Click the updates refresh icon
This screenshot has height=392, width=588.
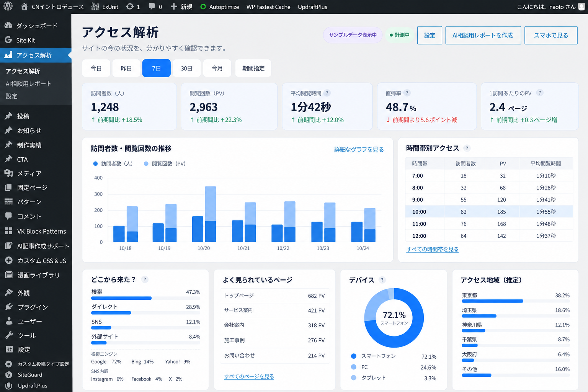130,7
